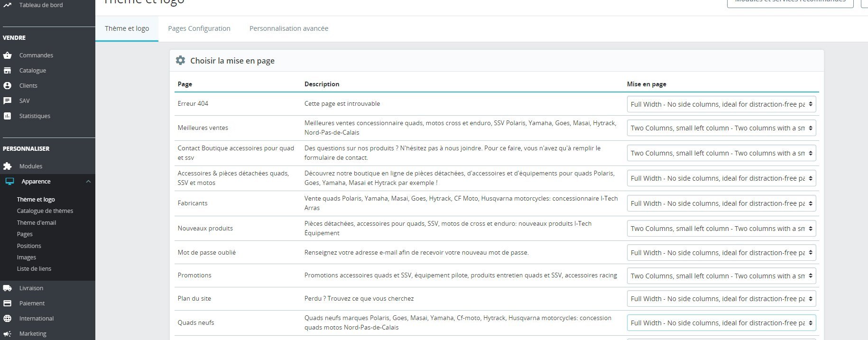Click the Paiement card icon
Screen dimensions: 868x340
tap(7, 303)
